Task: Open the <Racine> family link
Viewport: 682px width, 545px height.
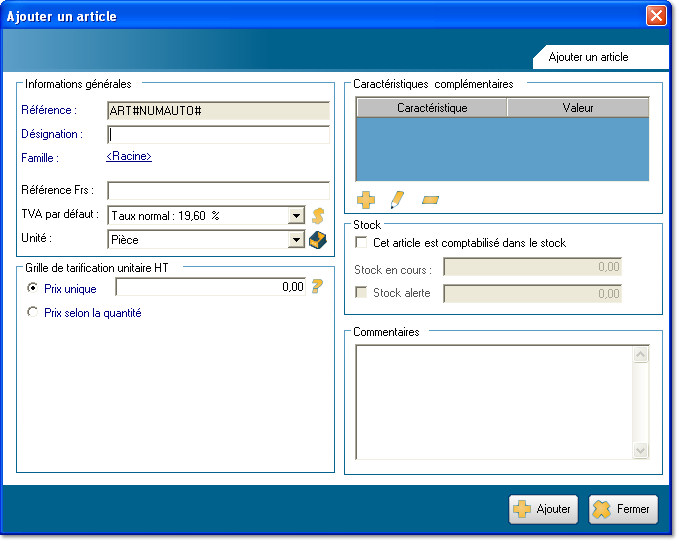Action: pyautogui.click(x=129, y=157)
